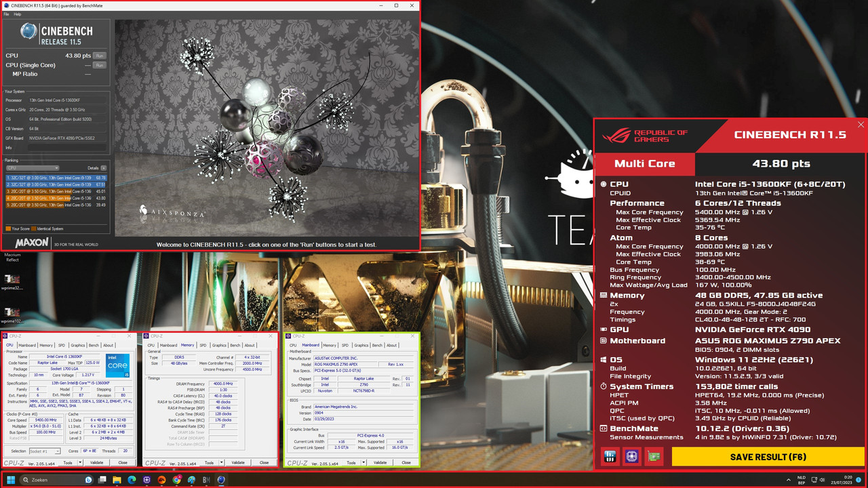The image size is (868, 488).
Task: Open File Explorer from the taskbar
Action: point(117,480)
